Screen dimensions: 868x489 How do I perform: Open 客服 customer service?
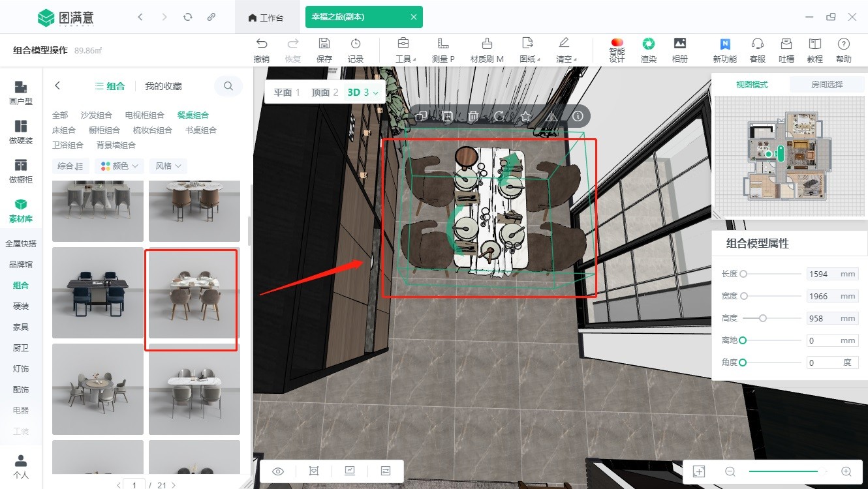(757, 44)
